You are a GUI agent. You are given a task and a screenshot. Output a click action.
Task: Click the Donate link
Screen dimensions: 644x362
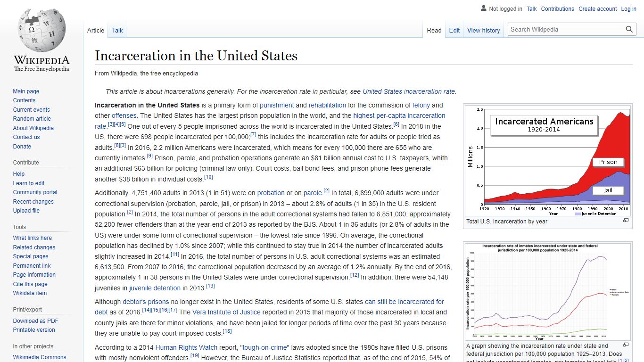click(22, 147)
